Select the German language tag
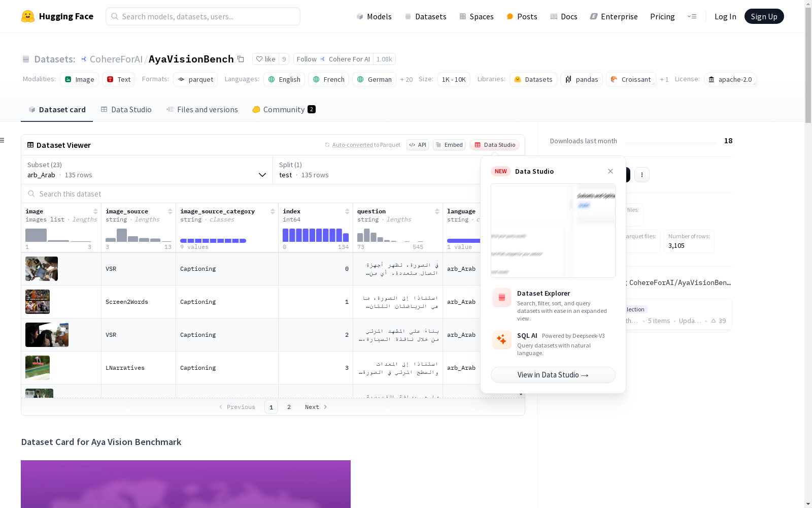 pyautogui.click(x=374, y=79)
